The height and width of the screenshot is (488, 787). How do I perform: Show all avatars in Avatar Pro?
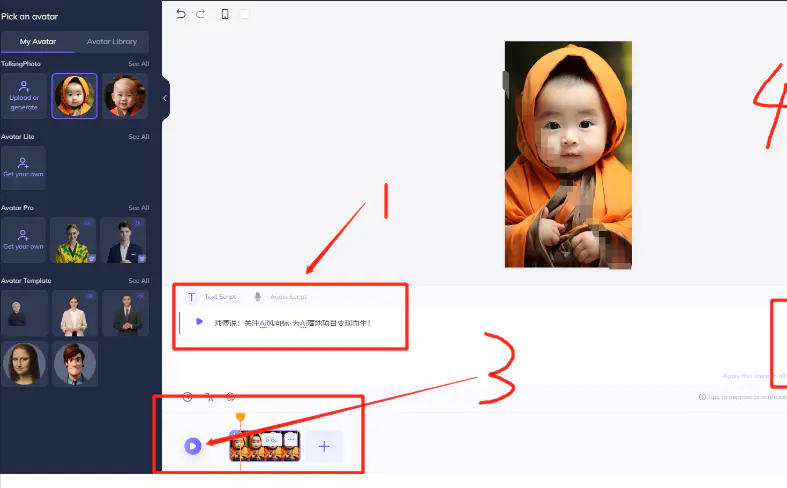(138, 208)
